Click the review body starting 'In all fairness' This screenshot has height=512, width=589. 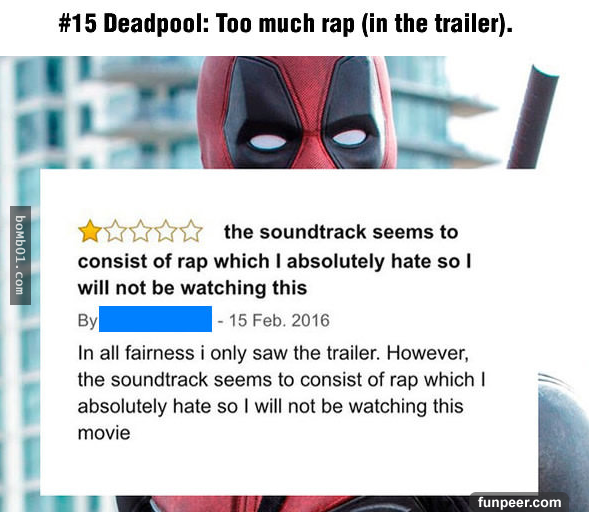pos(282,393)
